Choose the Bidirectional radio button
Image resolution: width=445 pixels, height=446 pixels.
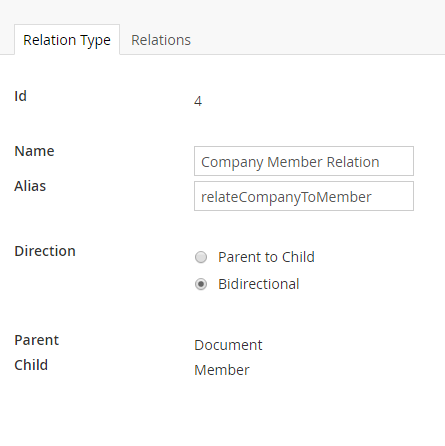pyautogui.click(x=201, y=284)
